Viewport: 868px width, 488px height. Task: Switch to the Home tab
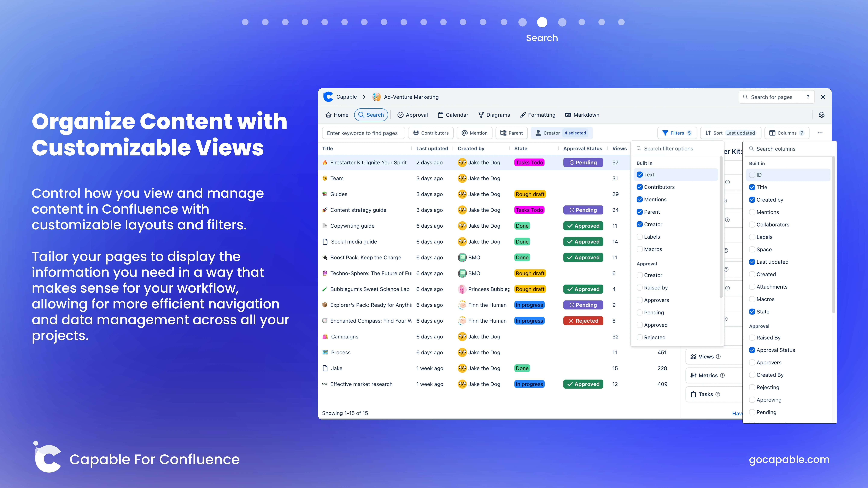click(337, 115)
